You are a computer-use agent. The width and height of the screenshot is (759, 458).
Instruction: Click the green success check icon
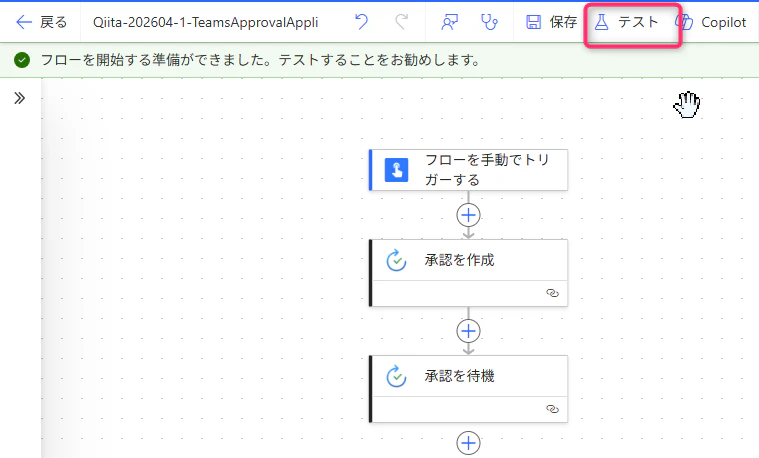(22, 60)
